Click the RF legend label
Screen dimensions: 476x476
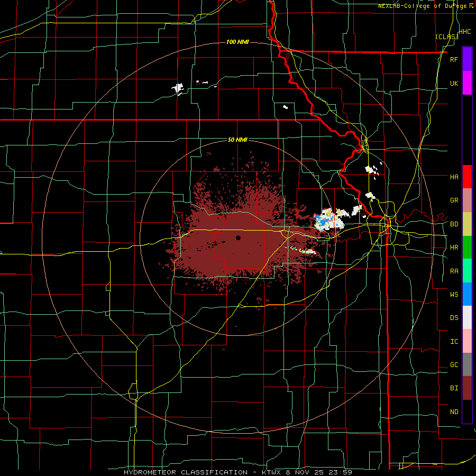click(454, 59)
